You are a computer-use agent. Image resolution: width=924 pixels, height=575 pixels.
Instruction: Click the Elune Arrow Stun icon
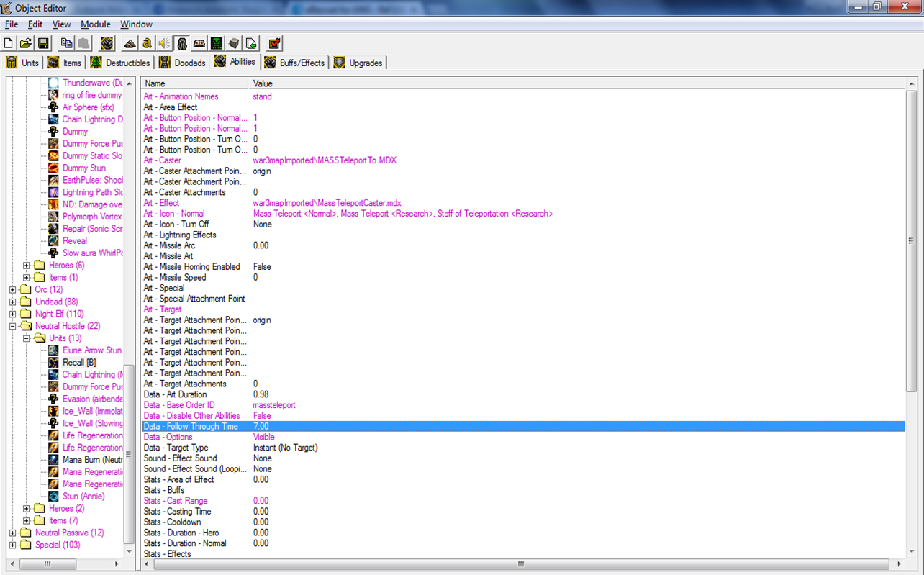click(x=53, y=350)
